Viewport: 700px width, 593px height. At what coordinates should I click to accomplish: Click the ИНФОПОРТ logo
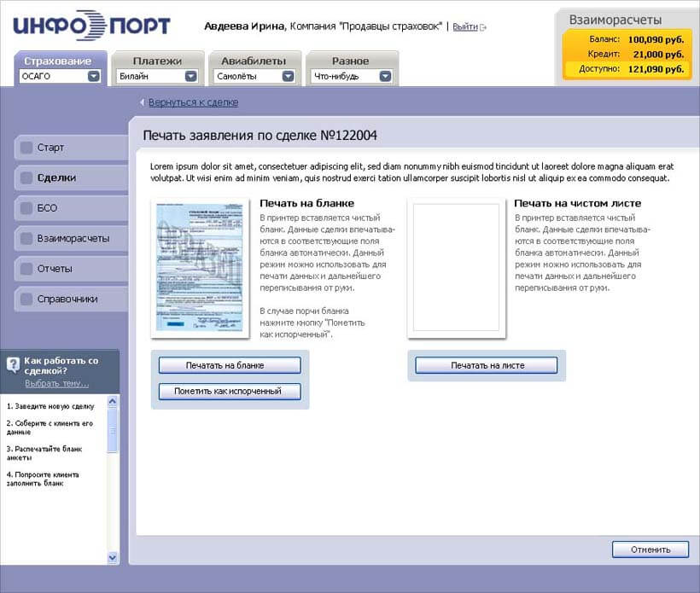(x=91, y=26)
